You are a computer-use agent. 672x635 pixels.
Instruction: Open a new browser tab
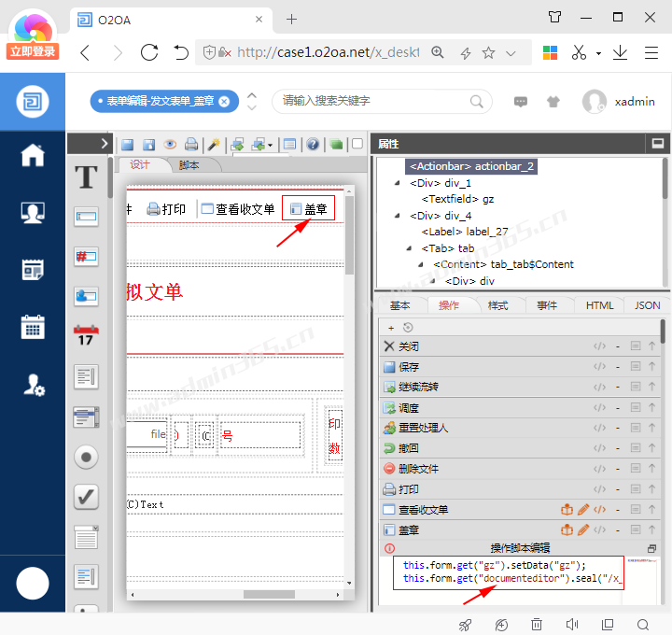(x=291, y=20)
